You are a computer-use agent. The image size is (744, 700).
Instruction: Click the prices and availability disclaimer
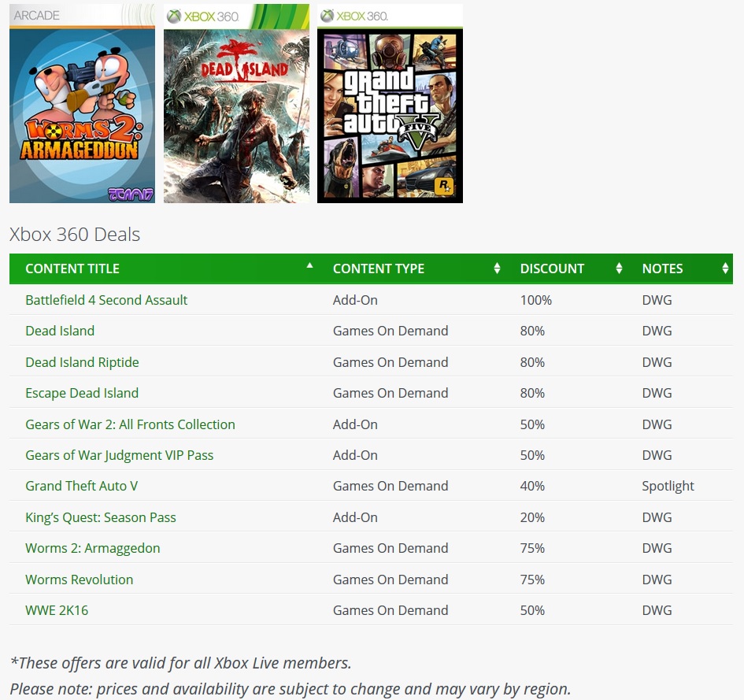[x=290, y=689]
